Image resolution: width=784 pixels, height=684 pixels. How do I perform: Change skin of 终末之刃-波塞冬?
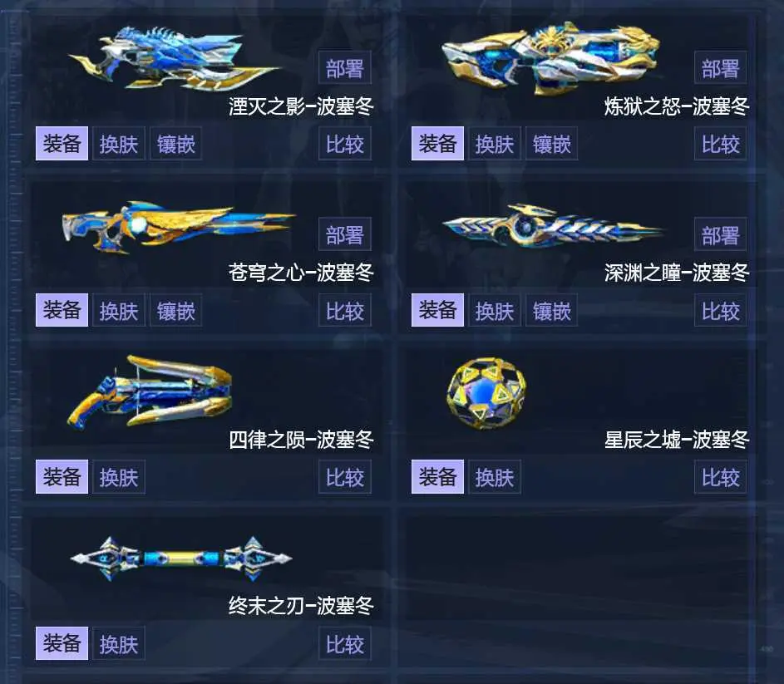click(x=119, y=643)
